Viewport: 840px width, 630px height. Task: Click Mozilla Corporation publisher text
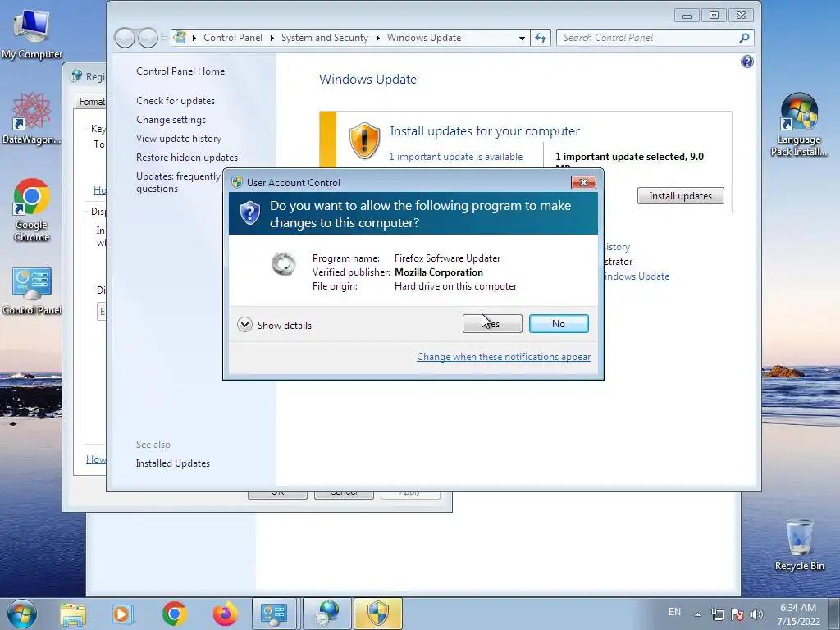[439, 272]
